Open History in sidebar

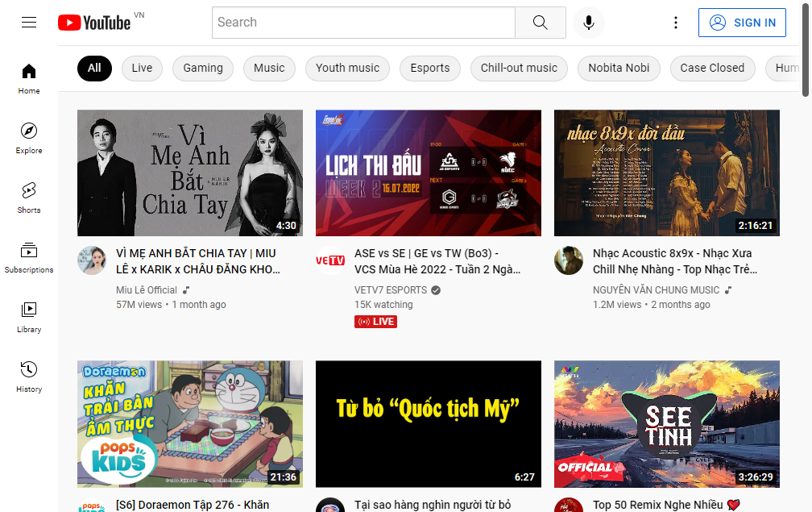[x=29, y=377]
